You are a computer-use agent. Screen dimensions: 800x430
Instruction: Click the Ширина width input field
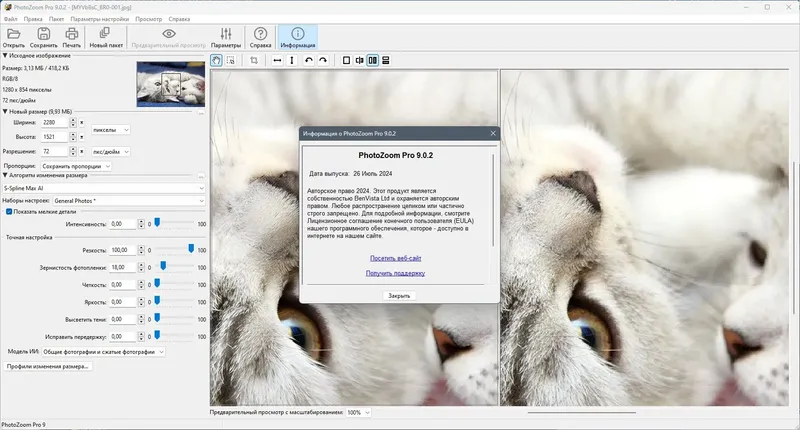(55, 122)
